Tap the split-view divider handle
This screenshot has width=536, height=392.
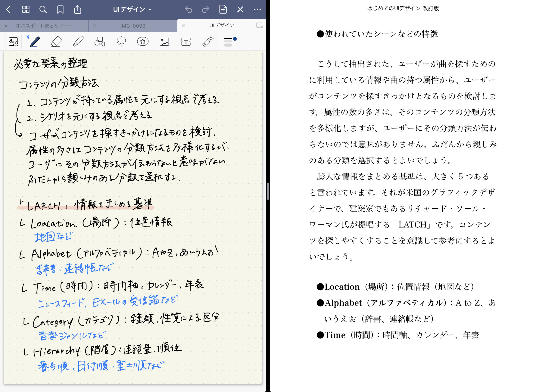(x=268, y=191)
